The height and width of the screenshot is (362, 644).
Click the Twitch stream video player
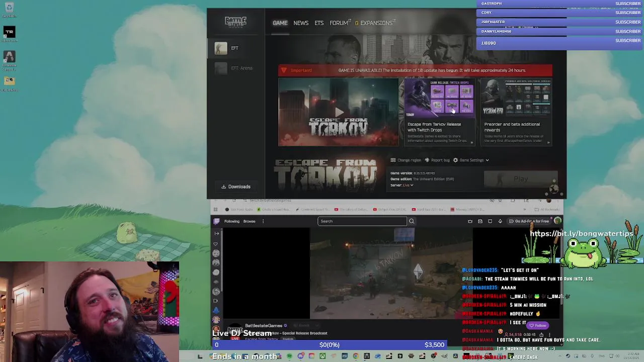(x=391, y=273)
